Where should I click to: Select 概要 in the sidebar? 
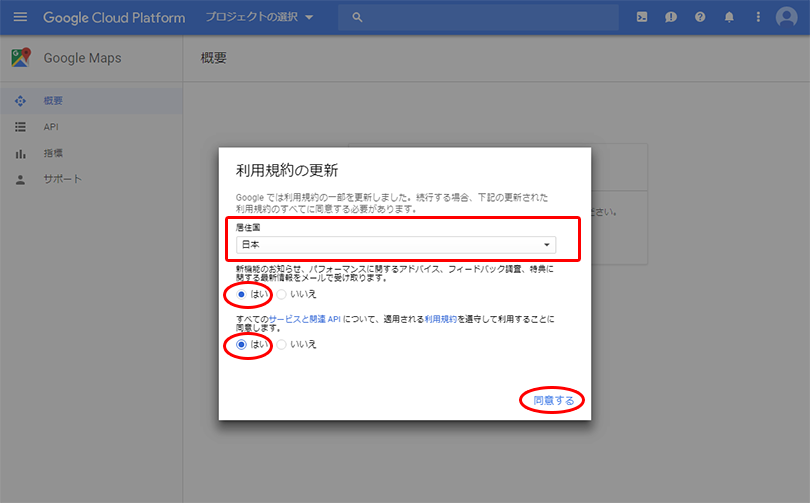91,101
